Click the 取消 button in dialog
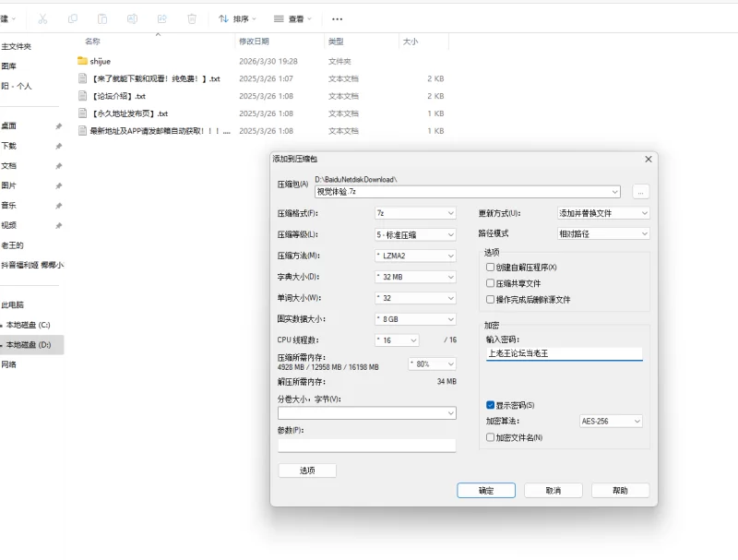The width and height of the screenshot is (738, 560). [x=553, y=491]
